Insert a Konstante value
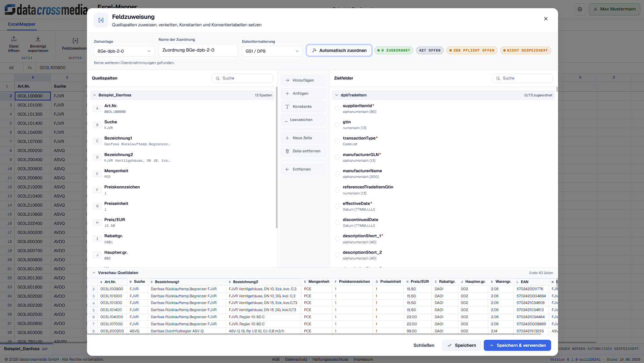The image size is (644, 363). (303, 107)
